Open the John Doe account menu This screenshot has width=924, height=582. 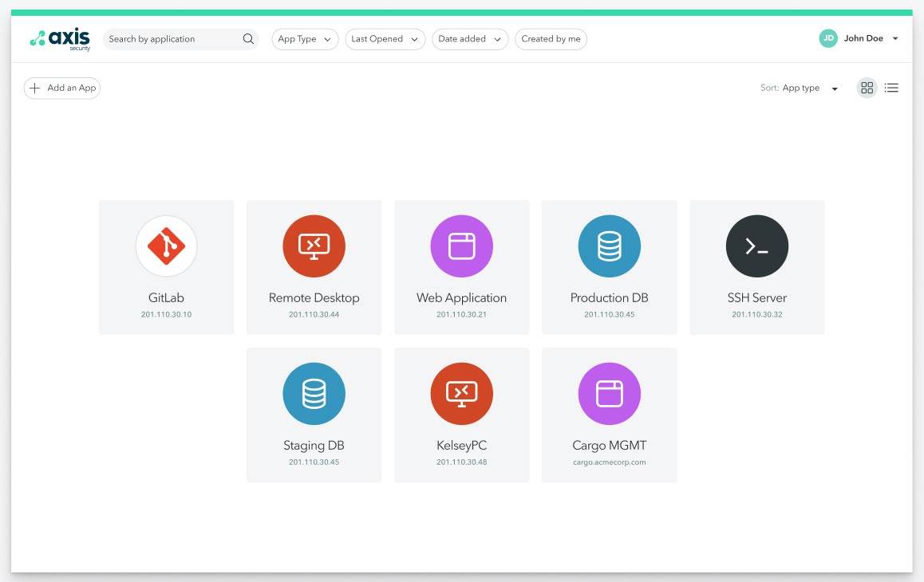point(859,38)
